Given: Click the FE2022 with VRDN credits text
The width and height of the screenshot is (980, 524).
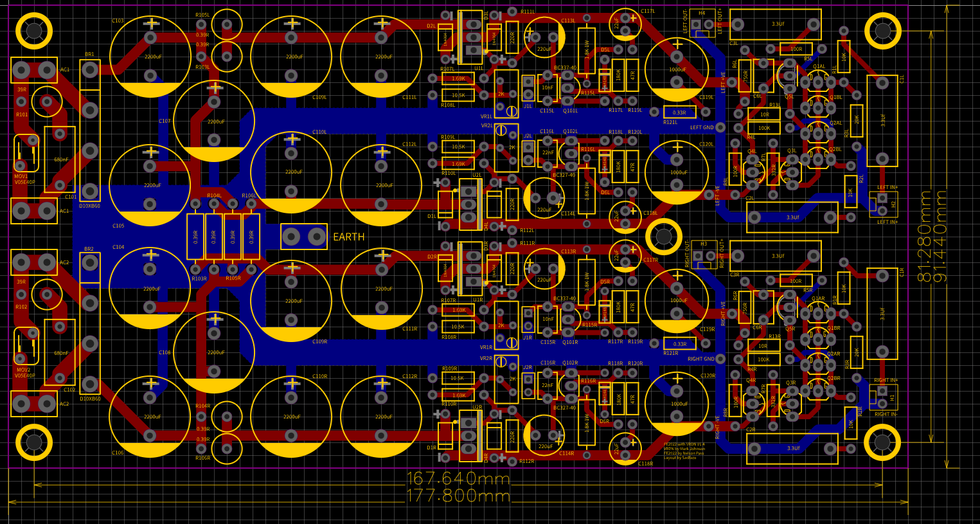Looking at the screenshot, I should [684, 451].
